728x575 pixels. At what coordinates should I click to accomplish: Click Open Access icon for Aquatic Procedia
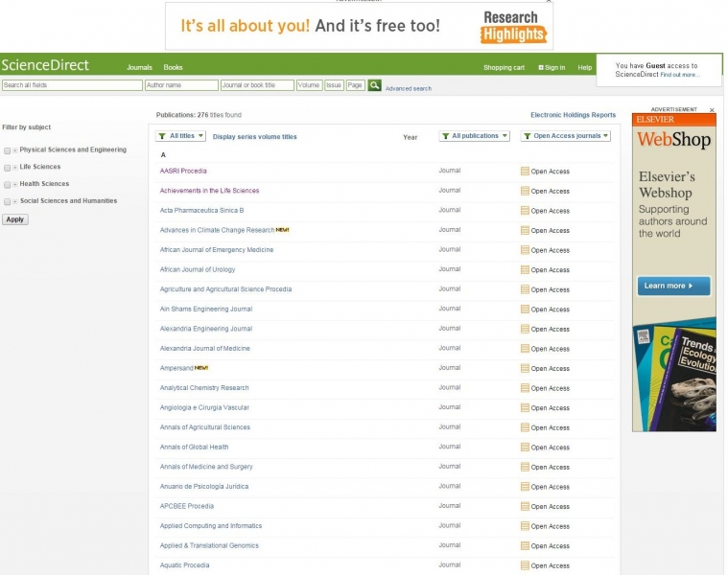(525, 565)
